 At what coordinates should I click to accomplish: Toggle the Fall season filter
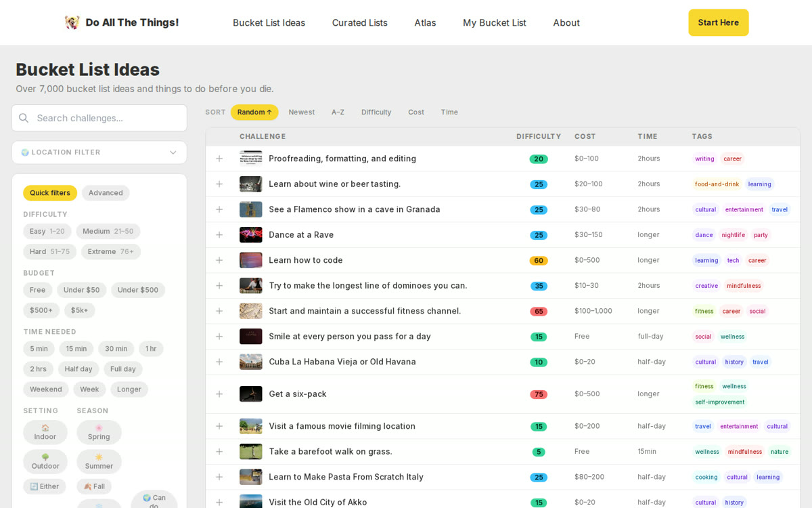(94, 486)
